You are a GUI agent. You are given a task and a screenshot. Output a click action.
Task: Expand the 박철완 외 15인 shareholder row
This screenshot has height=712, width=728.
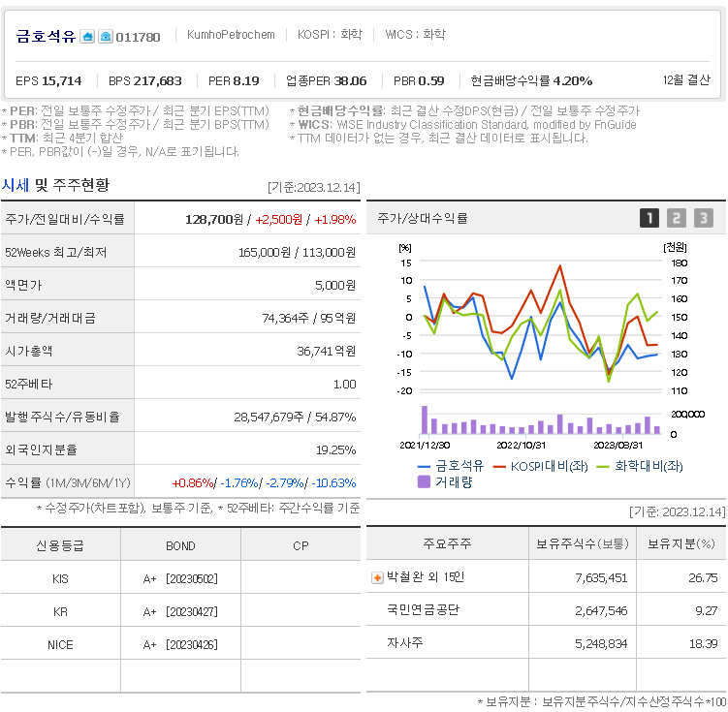click(377, 578)
